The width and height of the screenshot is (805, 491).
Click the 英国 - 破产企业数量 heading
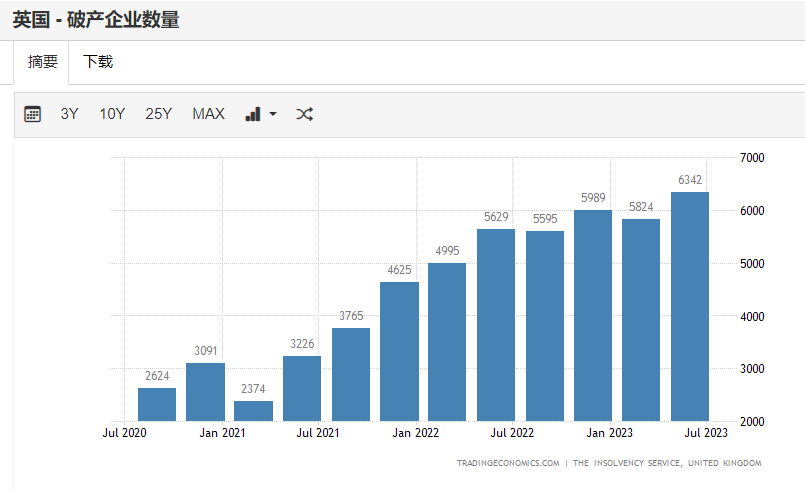click(x=96, y=19)
